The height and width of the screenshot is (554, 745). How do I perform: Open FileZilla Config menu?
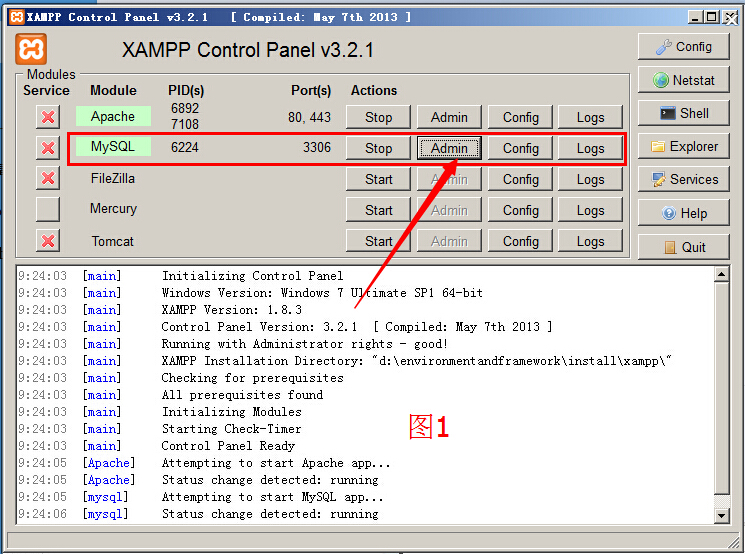pos(520,179)
